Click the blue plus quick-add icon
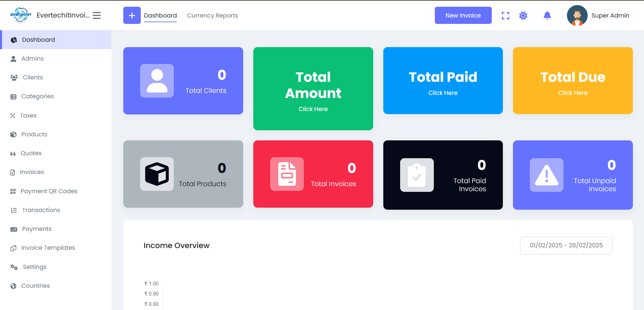This screenshot has height=310, width=644. pos(132,15)
